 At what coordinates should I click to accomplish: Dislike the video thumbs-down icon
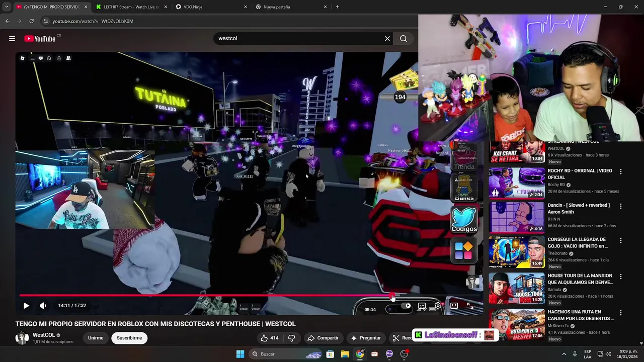click(x=291, y=338)
